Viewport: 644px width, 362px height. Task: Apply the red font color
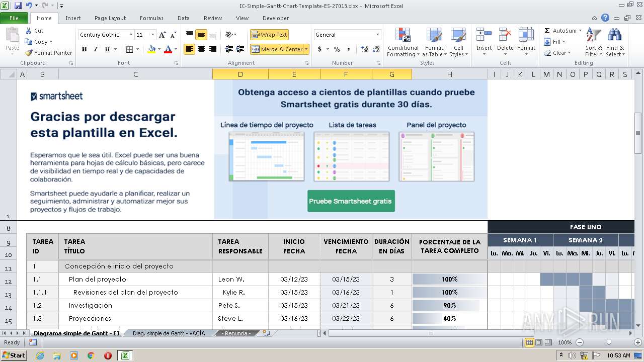coord(168,49)
